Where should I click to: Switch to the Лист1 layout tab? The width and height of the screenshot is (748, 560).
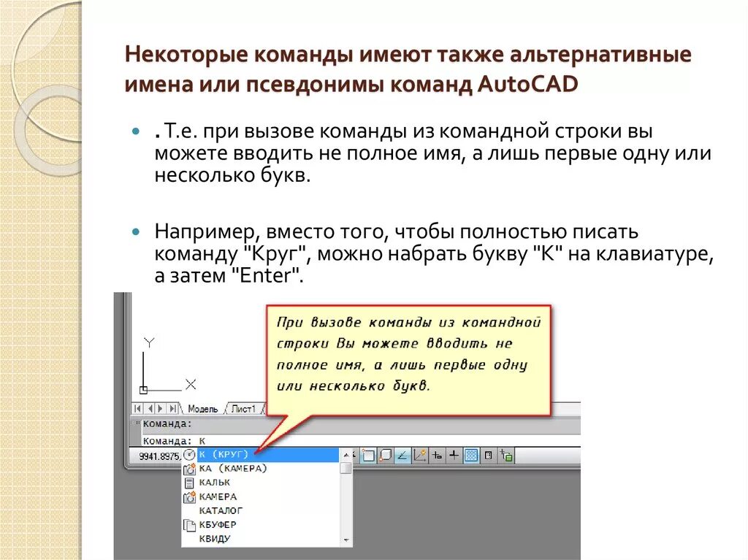(x=243, y=409)
